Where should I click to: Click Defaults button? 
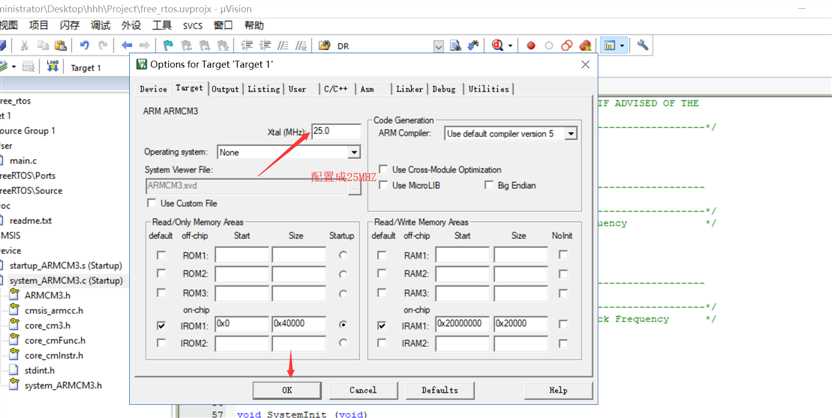(440, 390)
